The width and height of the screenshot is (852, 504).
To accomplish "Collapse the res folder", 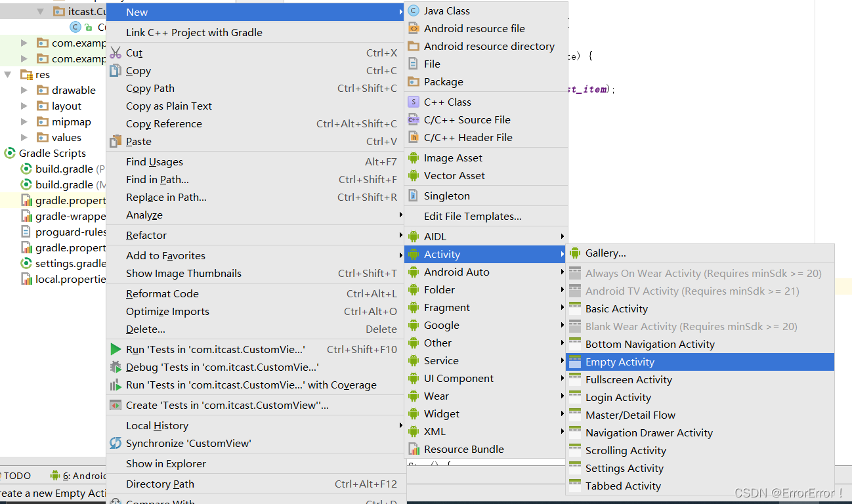I will 8,74.
